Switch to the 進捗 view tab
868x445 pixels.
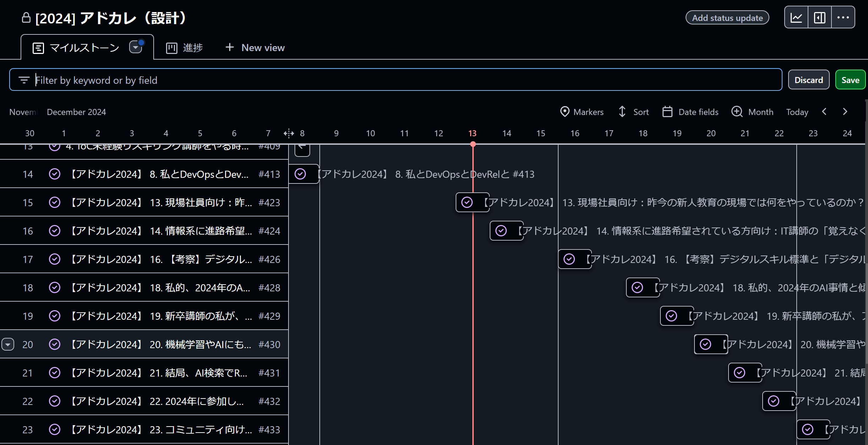185,48
